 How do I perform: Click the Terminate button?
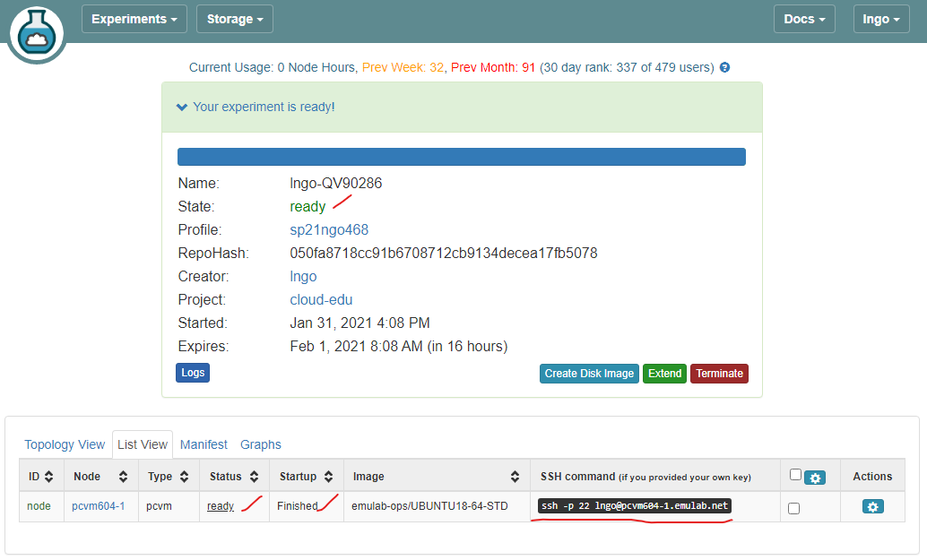coord(719,374)
